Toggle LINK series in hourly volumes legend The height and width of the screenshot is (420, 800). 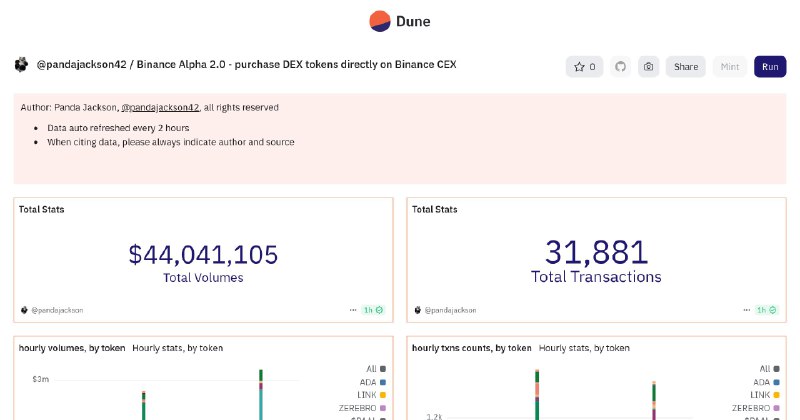click(371, 395)
